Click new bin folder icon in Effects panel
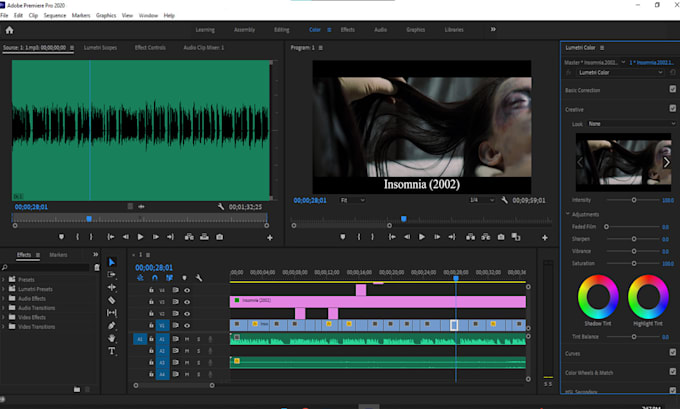 [x=77, y=389]
